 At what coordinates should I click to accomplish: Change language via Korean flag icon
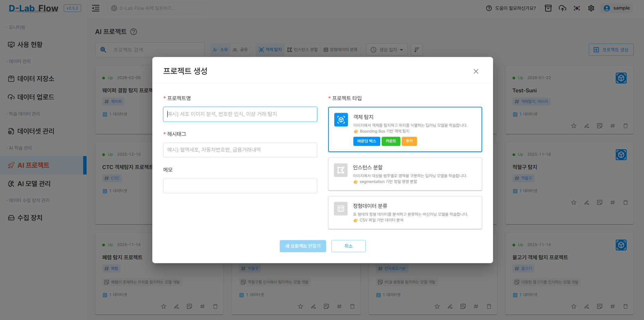(x=577, y=8)
